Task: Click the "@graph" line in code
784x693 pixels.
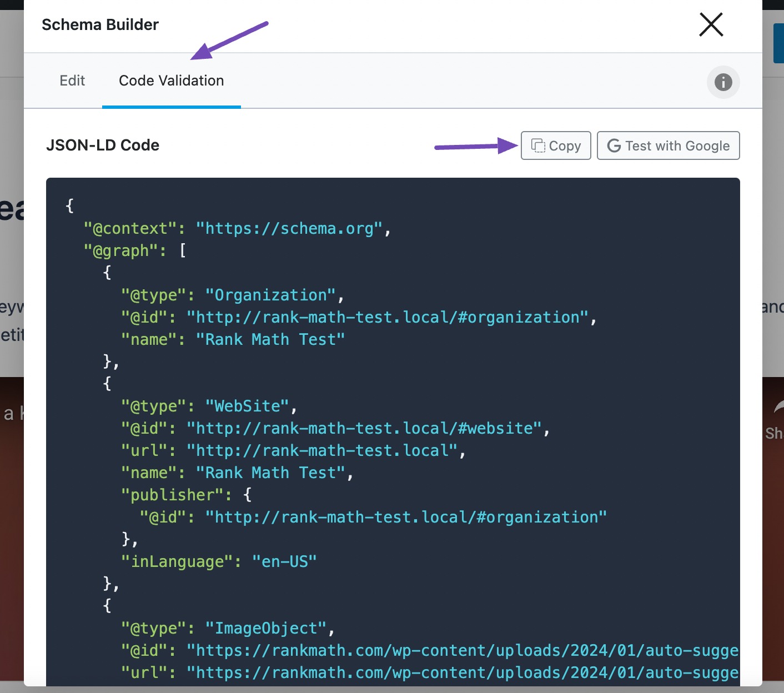Action: point(135,251)
